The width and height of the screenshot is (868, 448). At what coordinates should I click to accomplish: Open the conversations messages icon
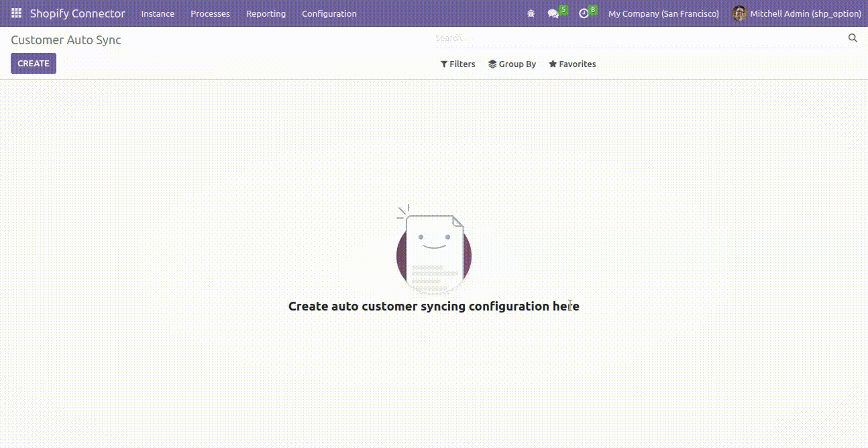(553, 13)
